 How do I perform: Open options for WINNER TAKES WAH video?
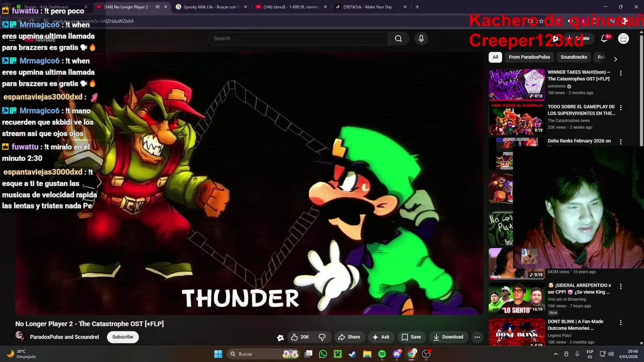(620, 73)
